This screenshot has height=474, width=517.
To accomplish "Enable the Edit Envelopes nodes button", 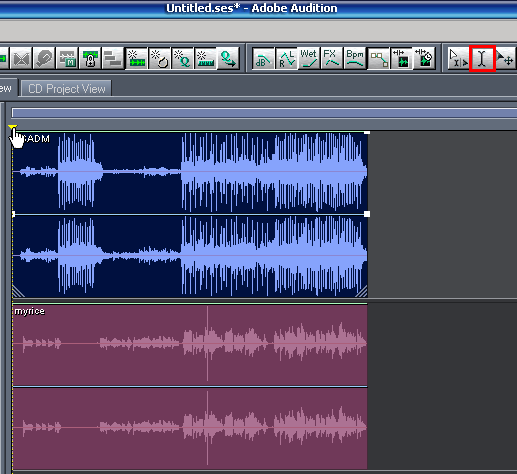I will [378, 58].
